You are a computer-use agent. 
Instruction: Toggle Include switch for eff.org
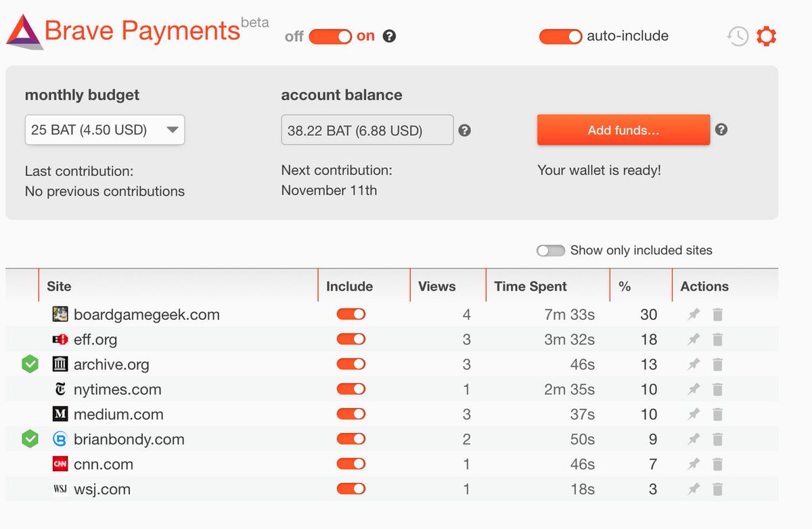[351, 340]
